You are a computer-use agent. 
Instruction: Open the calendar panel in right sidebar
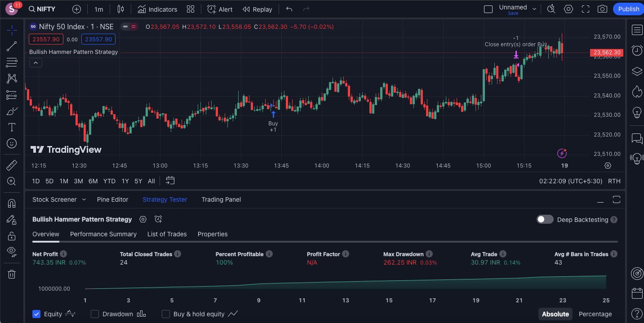pyautogui.click(x=637, y=294)
